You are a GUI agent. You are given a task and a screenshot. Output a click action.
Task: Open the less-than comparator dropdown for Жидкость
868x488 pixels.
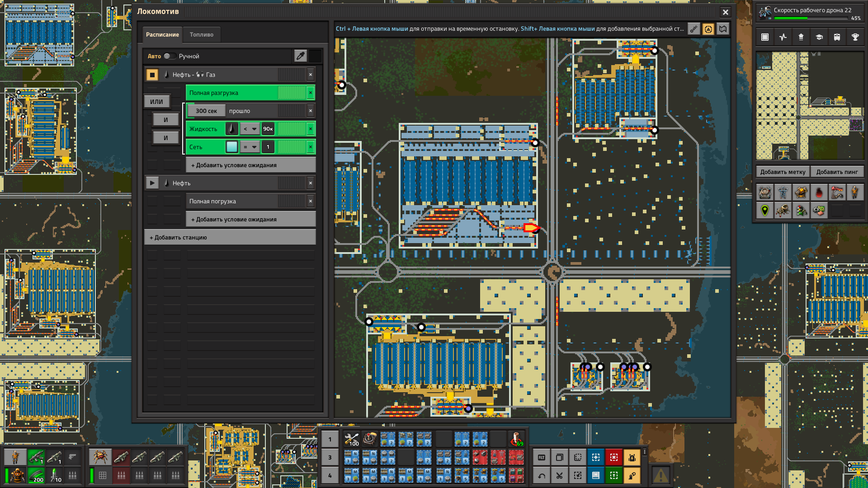[x=250, y=129]
